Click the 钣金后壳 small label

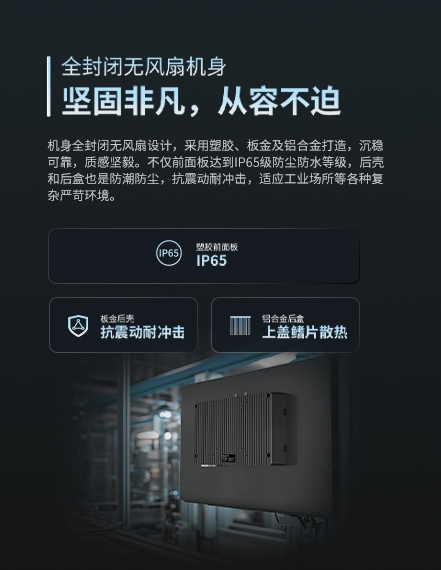(x=117, y=319)
